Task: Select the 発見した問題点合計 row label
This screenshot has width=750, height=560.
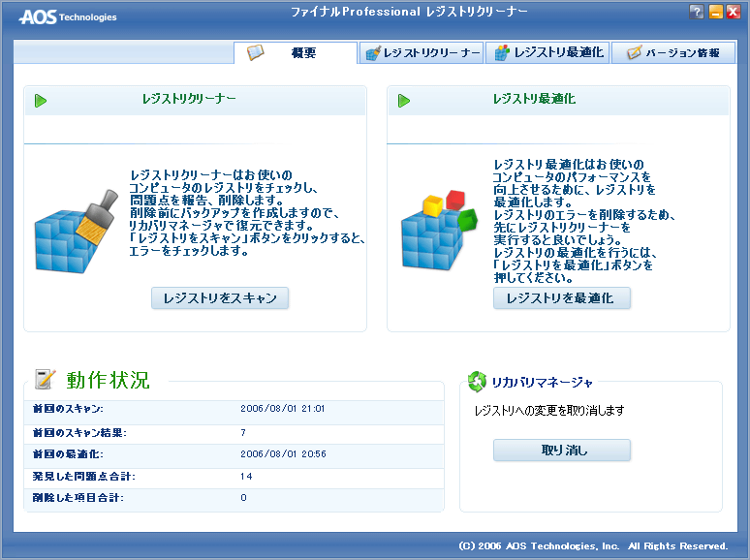Action: (84, 477)
